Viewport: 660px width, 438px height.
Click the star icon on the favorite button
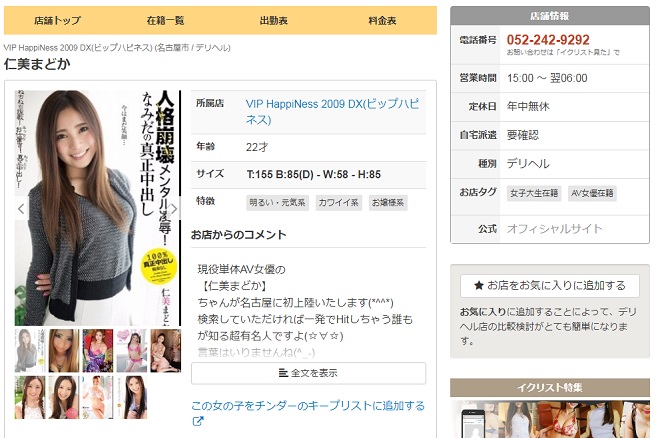click(x=479, y=285)
